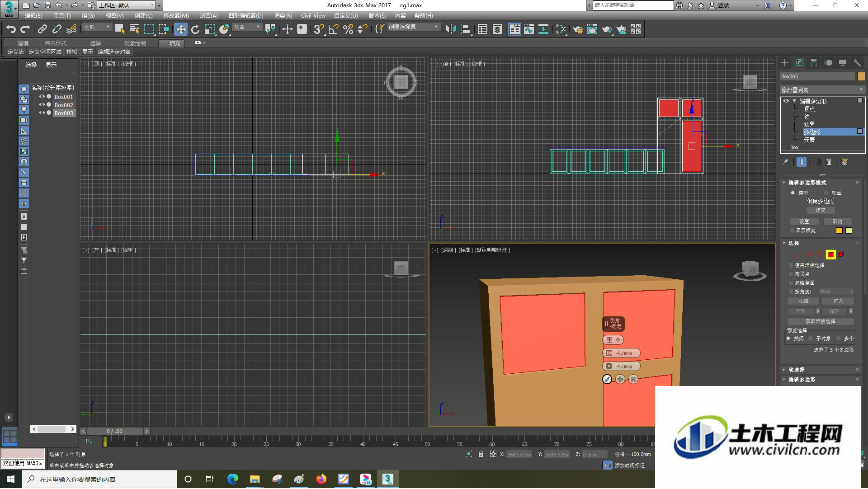868x489 pixels.
Task: Confirm the bevel with the checkmark caddy button
Action: [607, 379]
